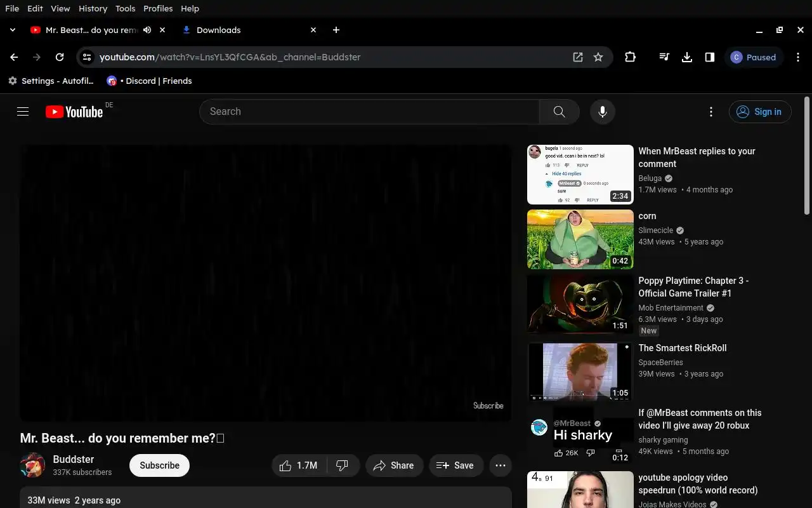Click the Share button

(393, 465)
